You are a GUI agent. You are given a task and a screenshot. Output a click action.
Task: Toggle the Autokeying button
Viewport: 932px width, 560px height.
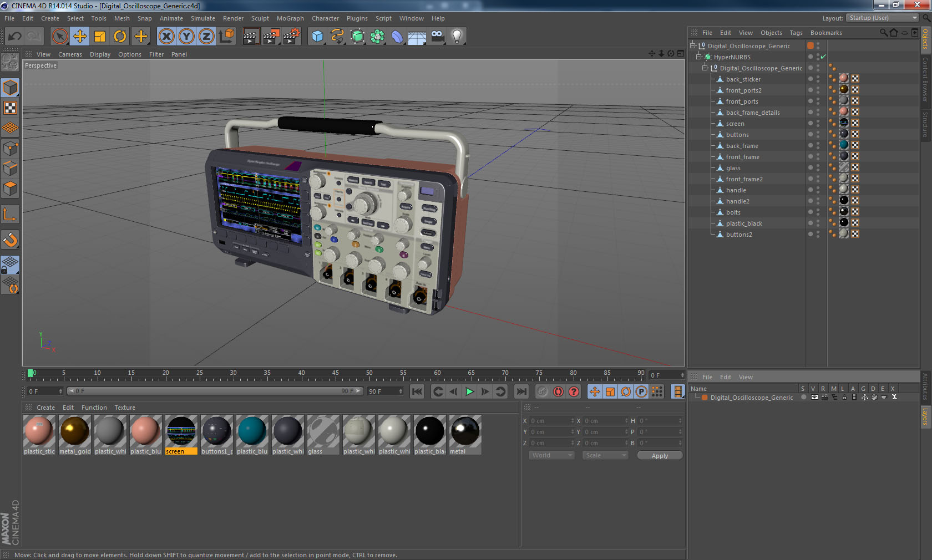558,391
